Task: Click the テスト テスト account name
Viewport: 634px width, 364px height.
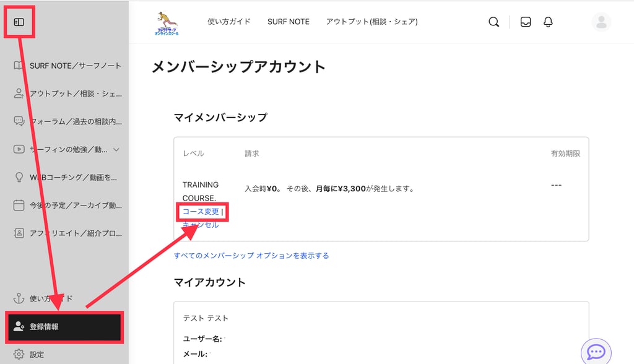Action: coord(206,318)
